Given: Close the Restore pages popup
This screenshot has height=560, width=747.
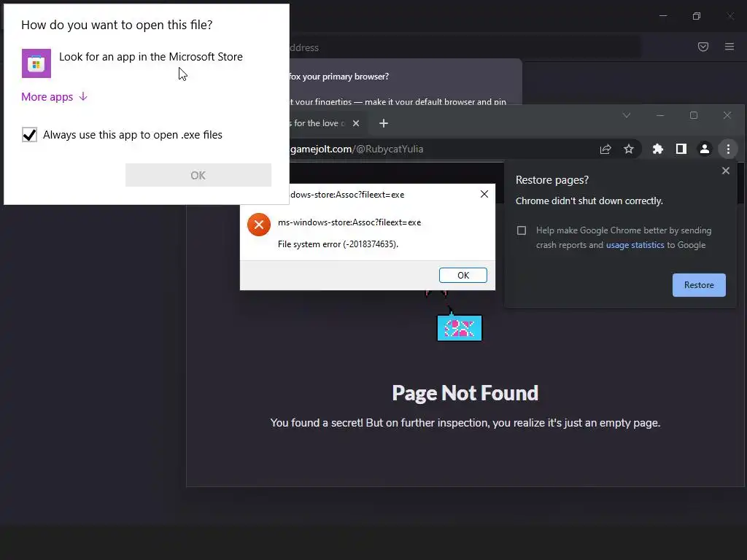Looking at the screenshot, I should click(726, 171).
